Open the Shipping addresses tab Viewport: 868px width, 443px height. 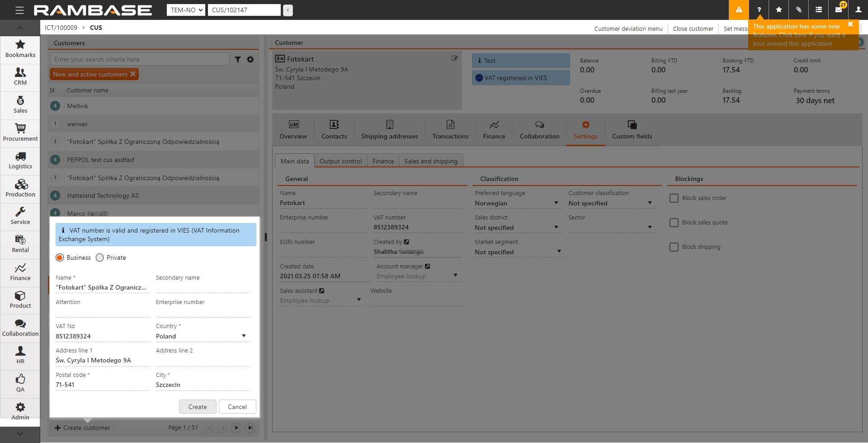click(x=389, y=129)
